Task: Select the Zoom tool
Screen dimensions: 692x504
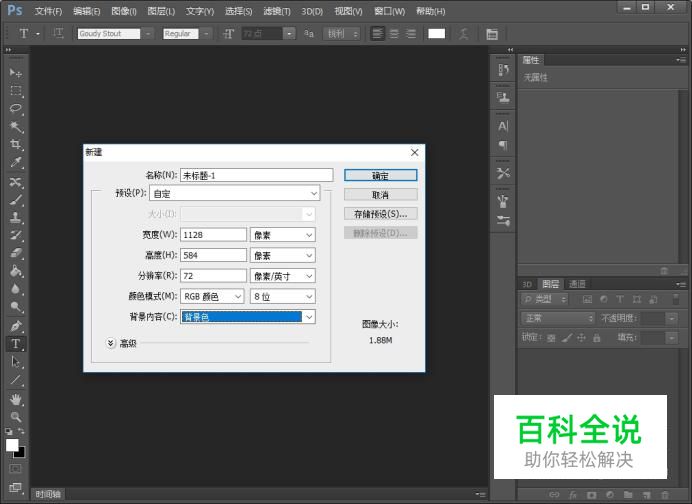Action: [16, 417]
